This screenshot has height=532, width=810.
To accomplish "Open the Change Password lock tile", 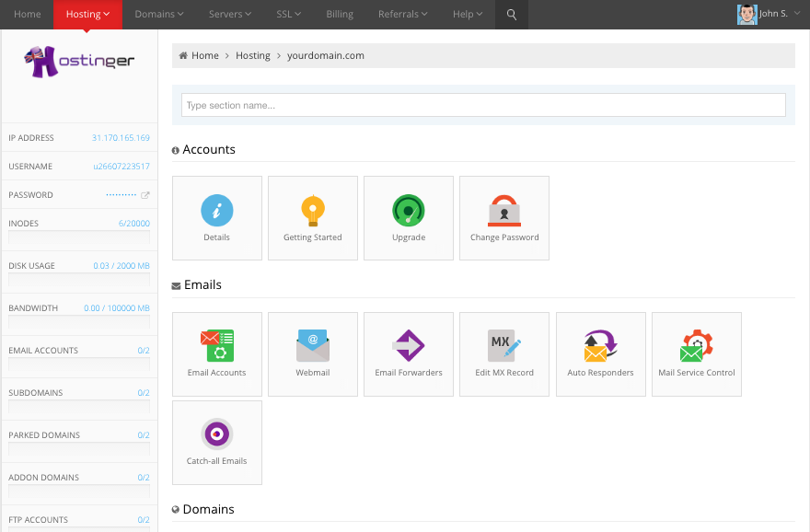I will coord(504,218).
